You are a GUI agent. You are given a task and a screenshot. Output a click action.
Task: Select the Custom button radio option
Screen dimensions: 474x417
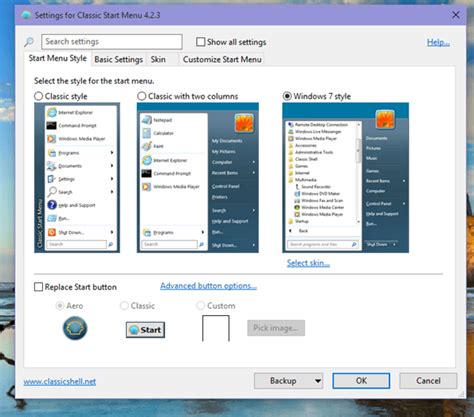coord(200,306)
